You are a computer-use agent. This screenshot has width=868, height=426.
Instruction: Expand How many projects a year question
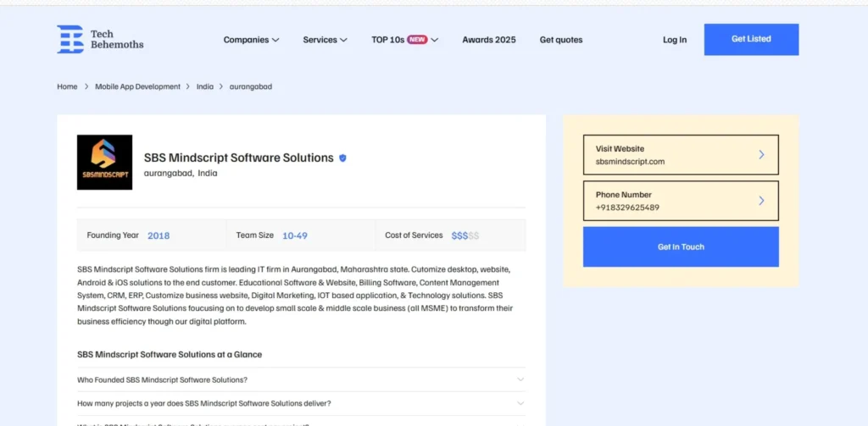(x=301, y=403)
